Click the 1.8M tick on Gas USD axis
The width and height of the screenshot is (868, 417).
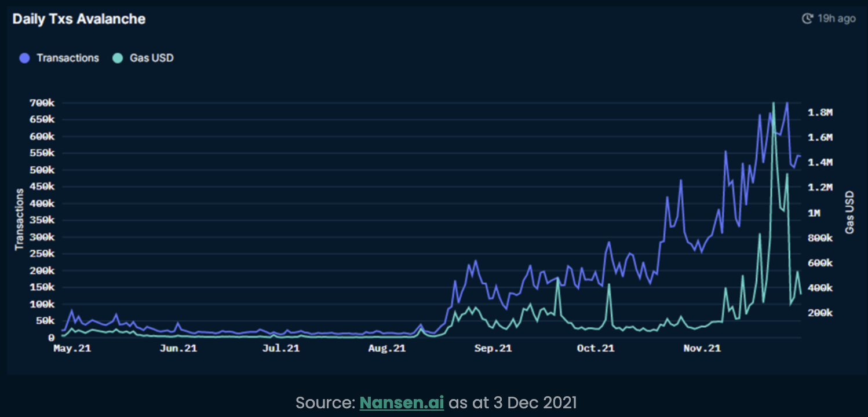click(x=820, y=112)
